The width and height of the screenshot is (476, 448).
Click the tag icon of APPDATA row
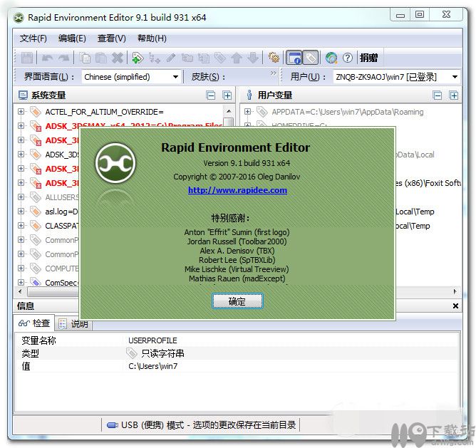(x=262, y=112)
